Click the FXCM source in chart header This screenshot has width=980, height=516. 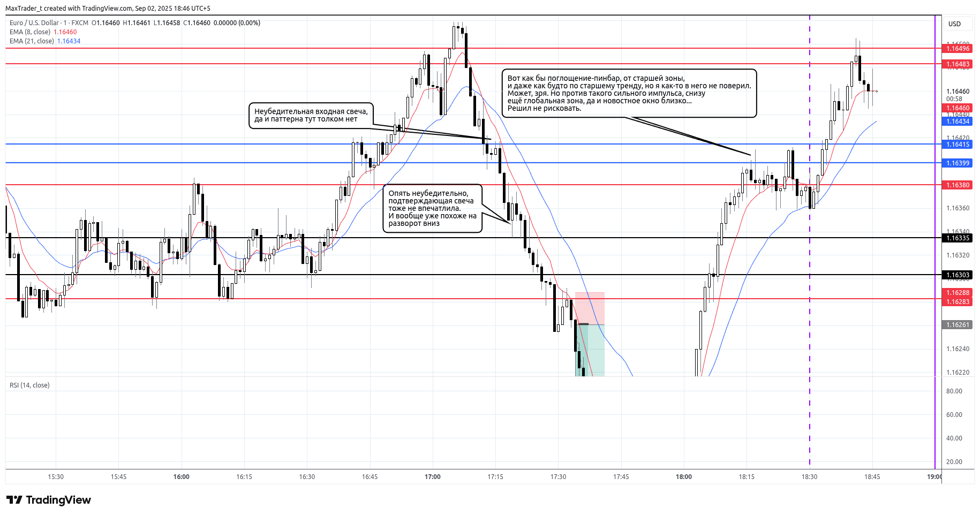pyautogui.click(x=80, y=23)
